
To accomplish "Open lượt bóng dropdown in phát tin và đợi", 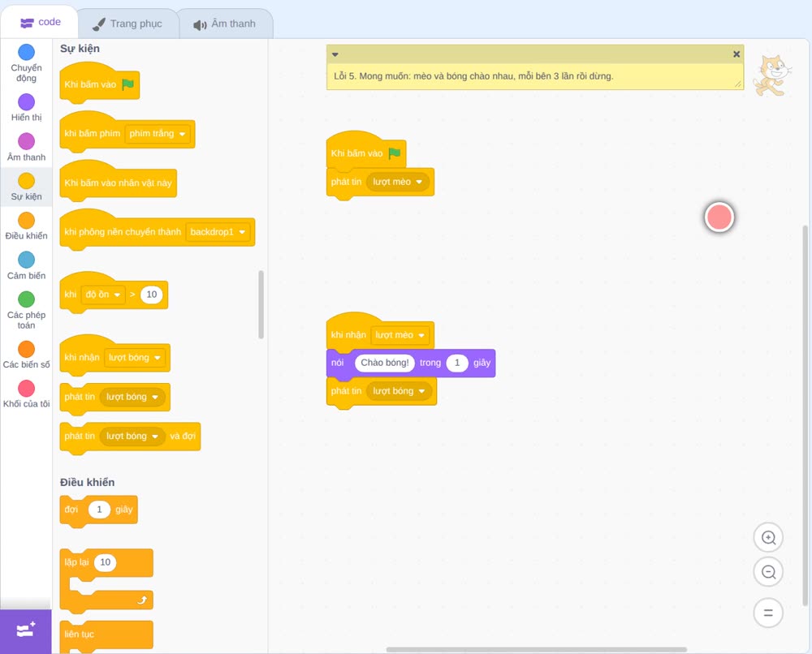I will tap(132, 437).
